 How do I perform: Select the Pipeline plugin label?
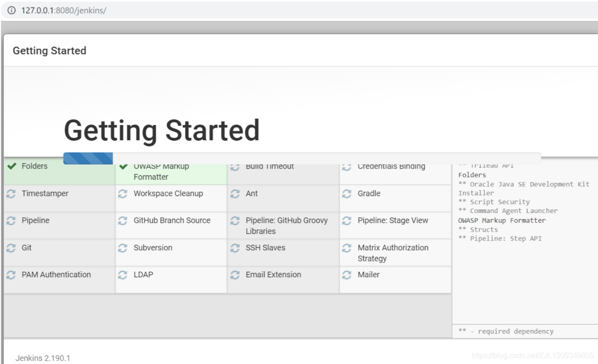point(35,220)
